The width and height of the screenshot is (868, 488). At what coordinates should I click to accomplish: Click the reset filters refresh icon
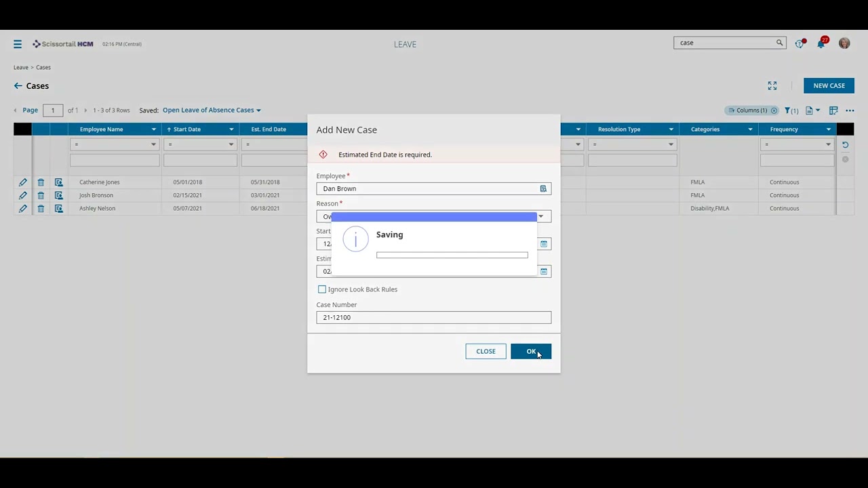844,144
